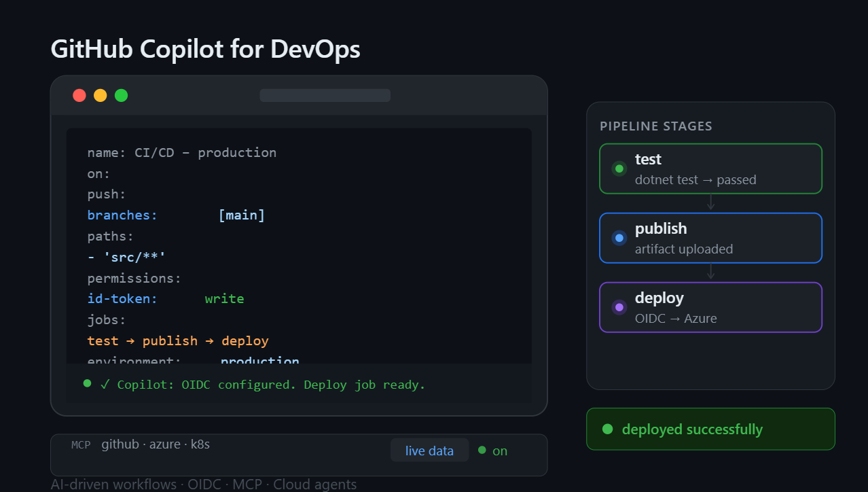Click the deployed successfully banner

pos(710,429)
